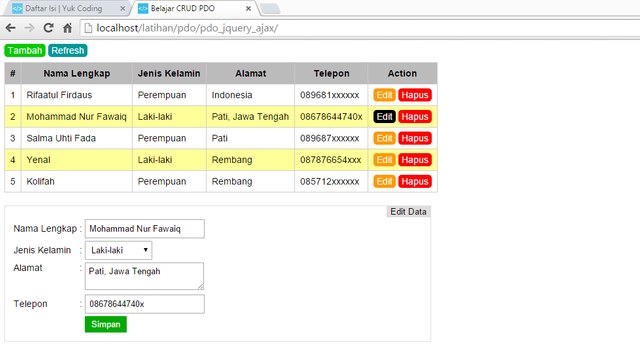Viewport: 640px width, 360px height.
Task: Click the green Tambah button
Action: pyautogui.click(x=25, y=51)
